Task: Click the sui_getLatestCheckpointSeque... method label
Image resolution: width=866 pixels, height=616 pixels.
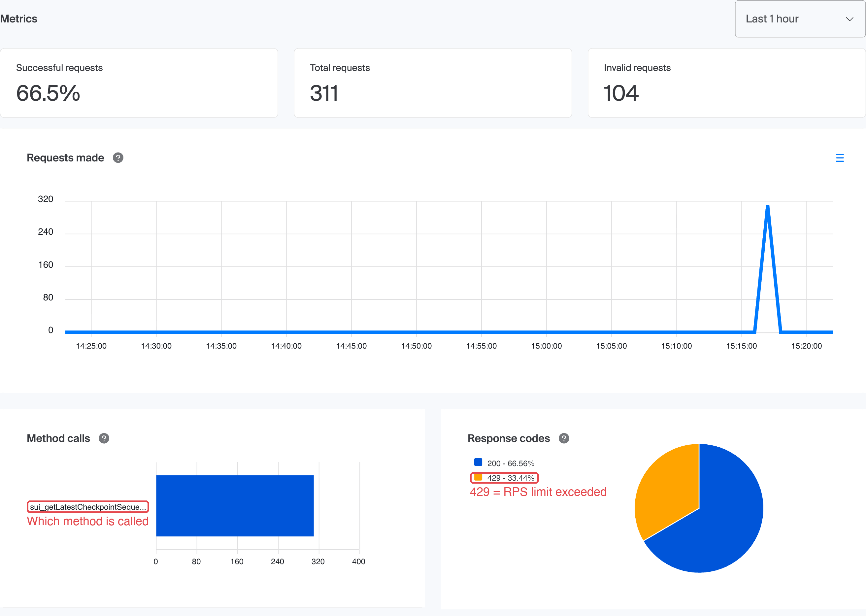Action: [x=88, y=507]
